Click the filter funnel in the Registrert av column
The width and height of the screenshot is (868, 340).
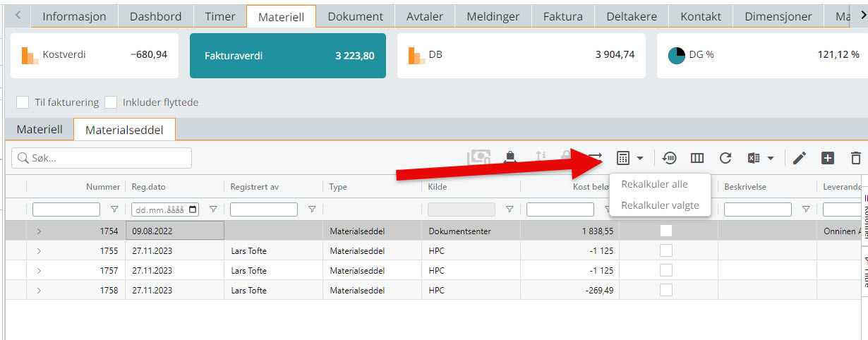[312, 210]
